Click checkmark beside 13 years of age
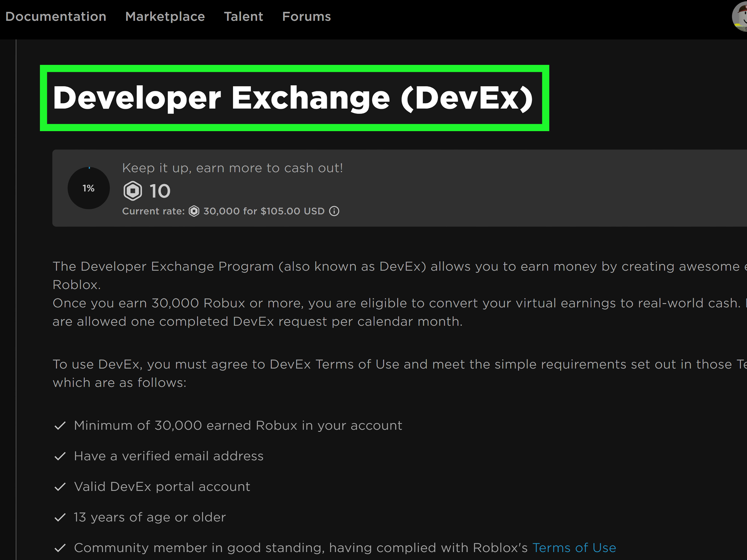 click(60, 518)
